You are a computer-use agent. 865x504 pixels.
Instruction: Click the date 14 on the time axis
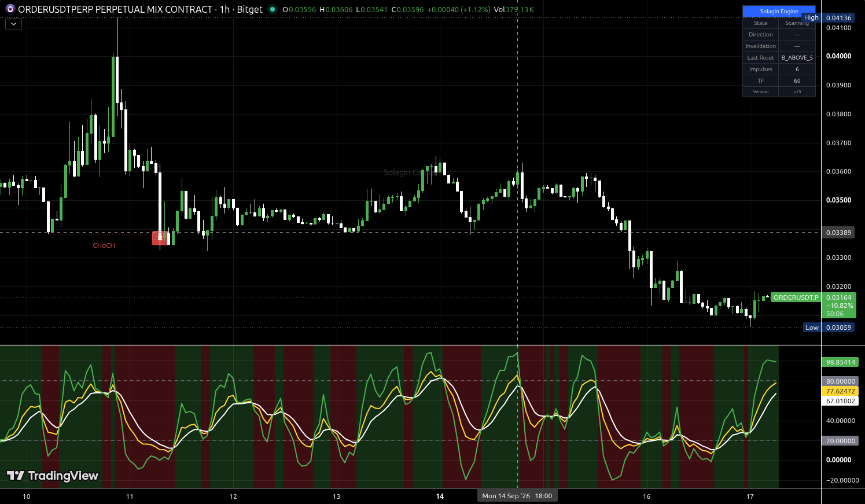click(440, 496)
